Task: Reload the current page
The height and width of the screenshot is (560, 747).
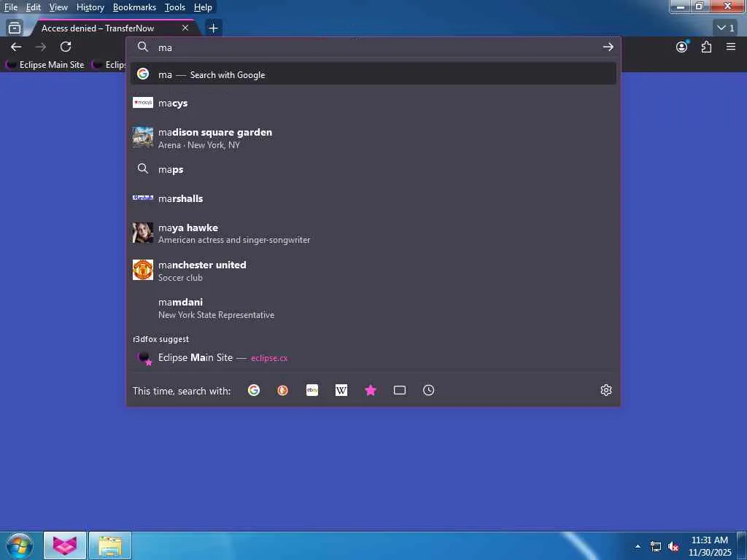Action: tap(66, 47)
